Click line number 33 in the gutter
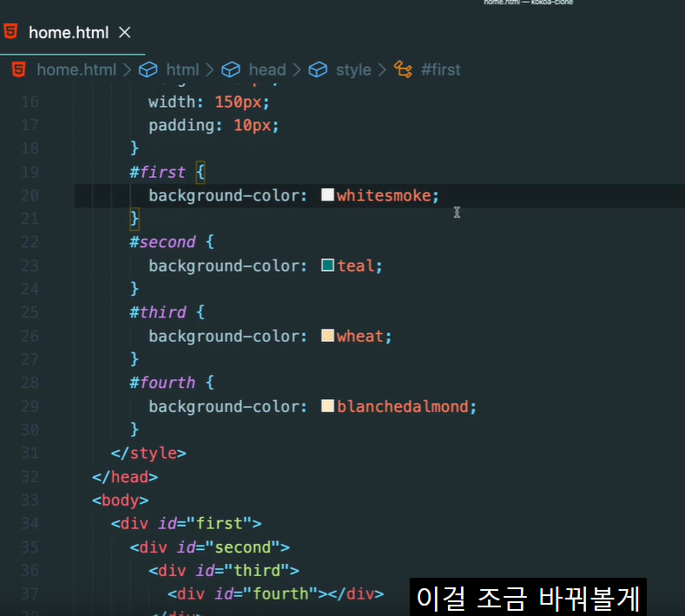The image size is (685, 616). pos(30,500)
